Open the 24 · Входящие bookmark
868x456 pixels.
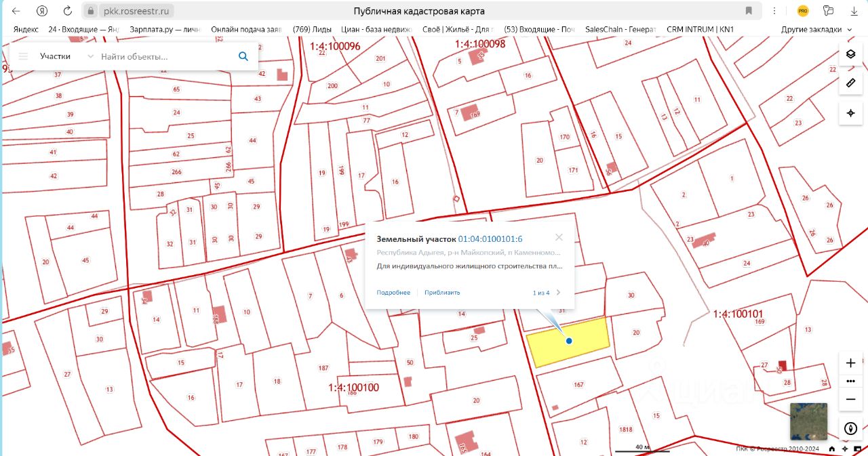[x=84, y=29]
